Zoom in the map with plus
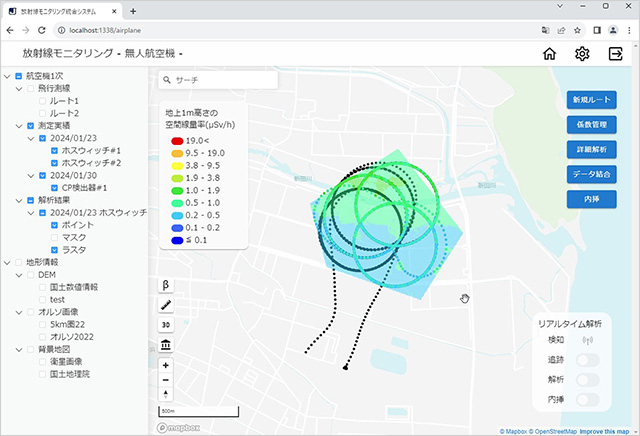The width and height of the screenshot is (640, 436). pos(165,365)
